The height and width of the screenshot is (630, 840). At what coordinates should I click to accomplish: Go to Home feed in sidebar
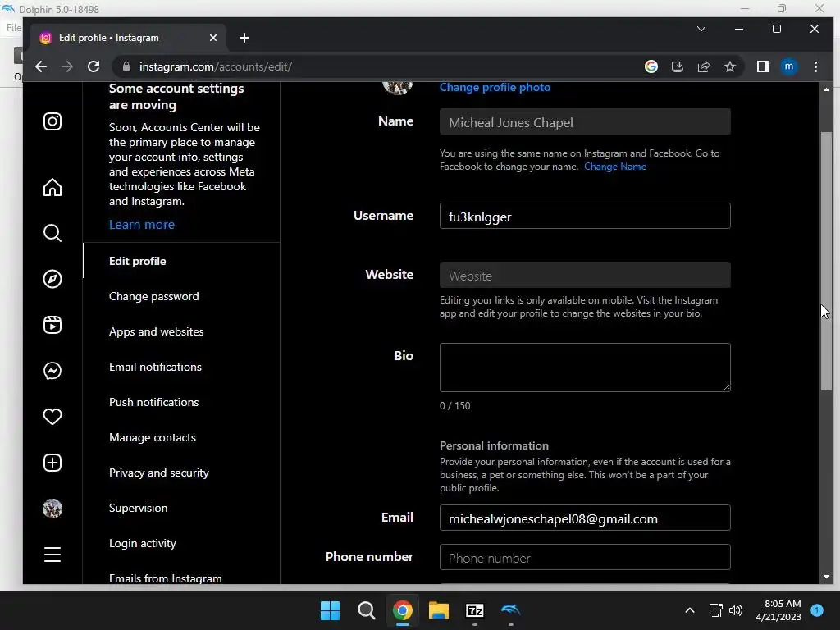52,187
